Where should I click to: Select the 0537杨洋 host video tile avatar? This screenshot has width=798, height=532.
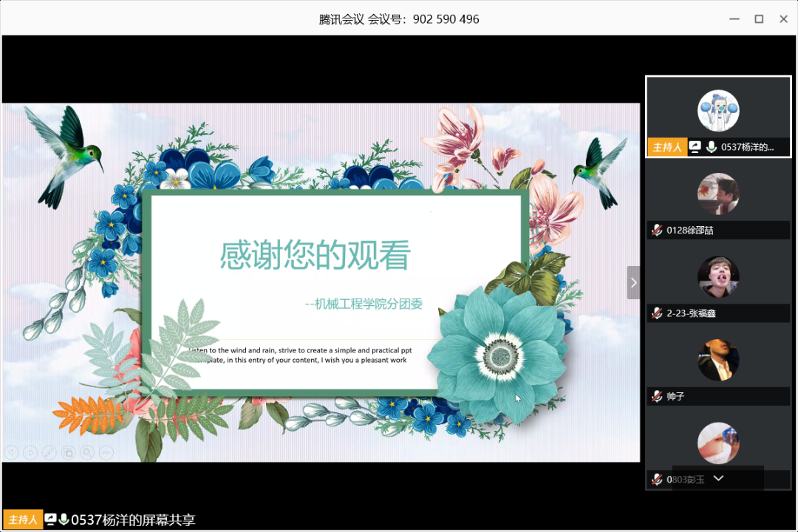click(718, 112)
